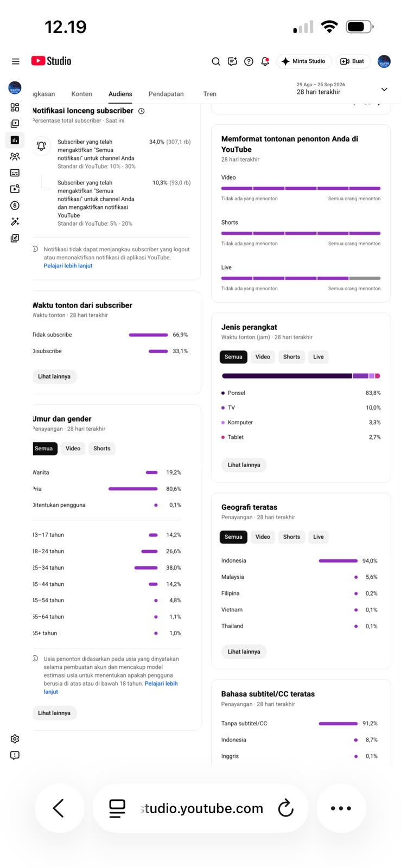
Task: Open the notifications bell icon
Action: [x=265, y=61]
